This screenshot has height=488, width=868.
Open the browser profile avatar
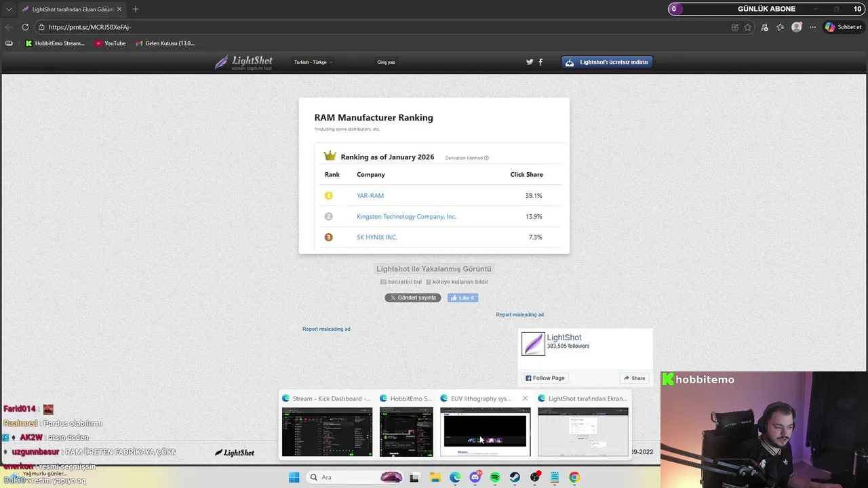pyautogui.click(x=797, y=27)
